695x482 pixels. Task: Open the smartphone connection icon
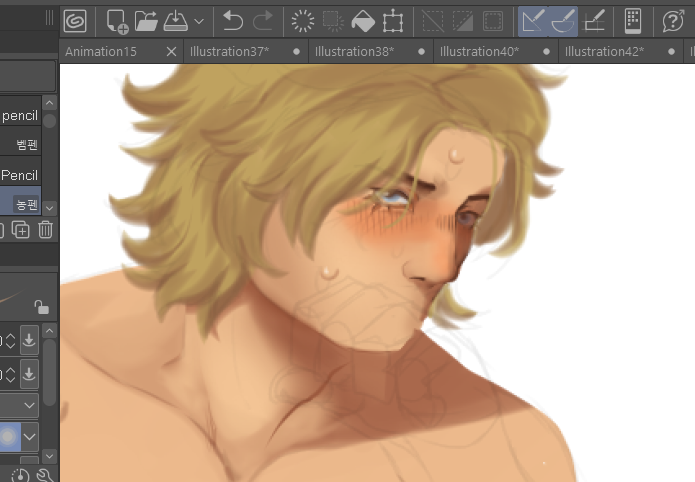(x=633, y=21)
